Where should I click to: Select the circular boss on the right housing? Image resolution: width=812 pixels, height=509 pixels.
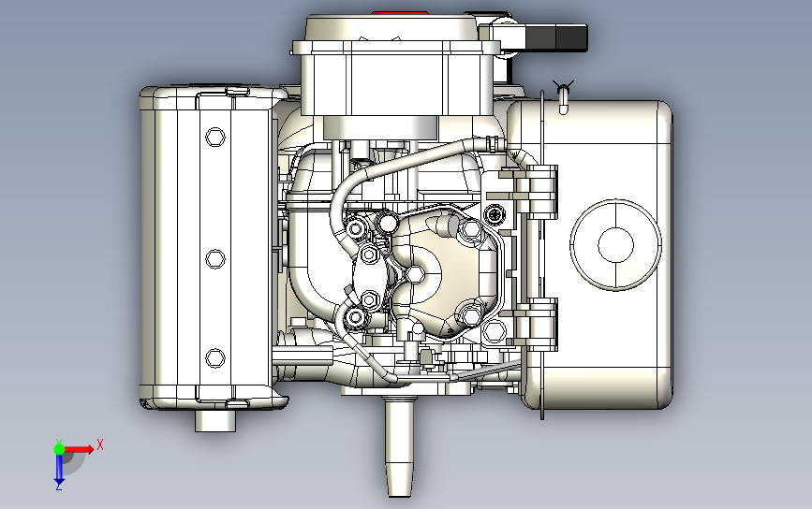[x=615, y=244]
